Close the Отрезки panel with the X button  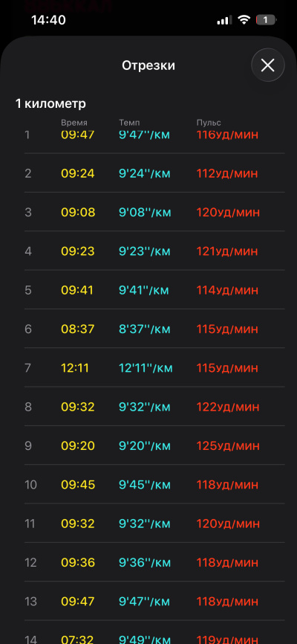point(267,65)
